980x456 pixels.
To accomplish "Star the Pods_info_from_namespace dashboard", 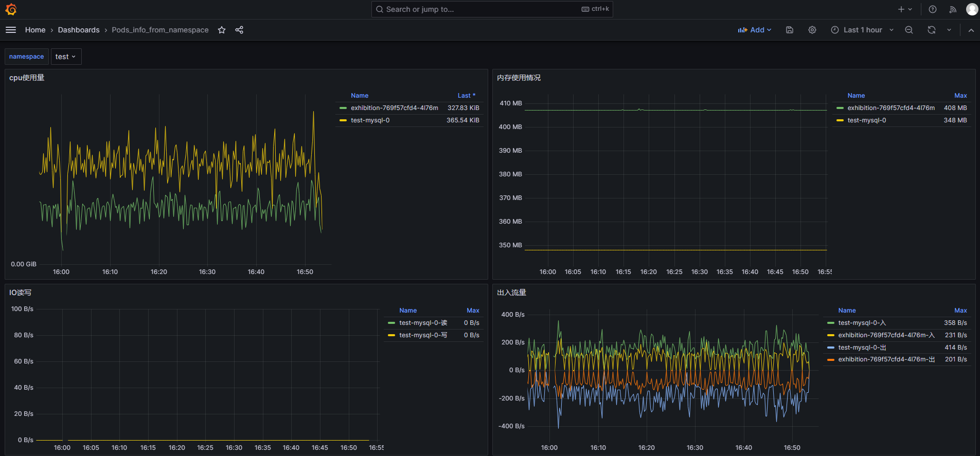I will point(222,30).
